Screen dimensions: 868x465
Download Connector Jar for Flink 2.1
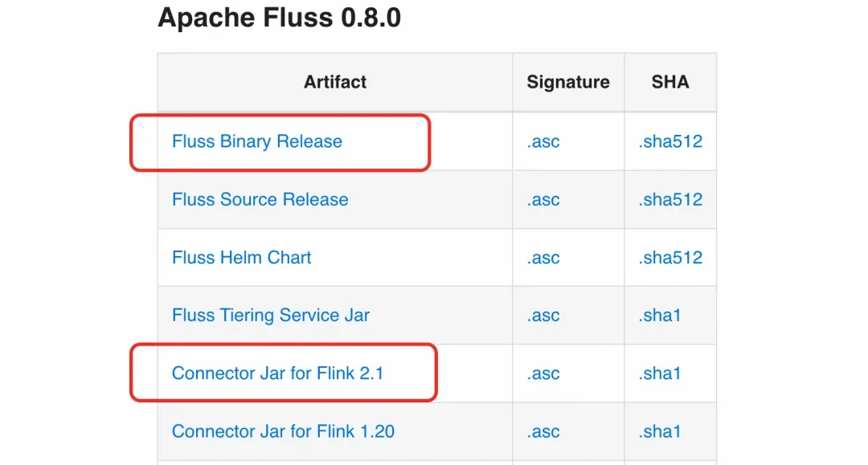tap(277, 373)
